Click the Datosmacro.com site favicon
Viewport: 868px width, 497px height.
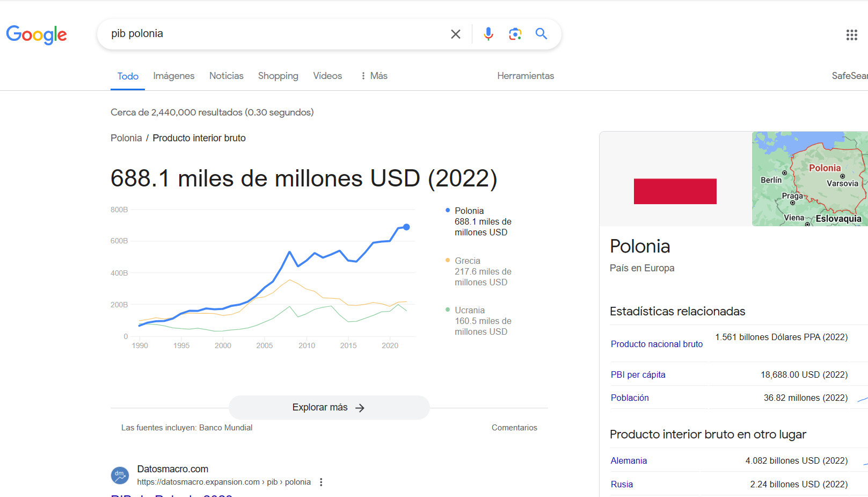click(120, 475)
